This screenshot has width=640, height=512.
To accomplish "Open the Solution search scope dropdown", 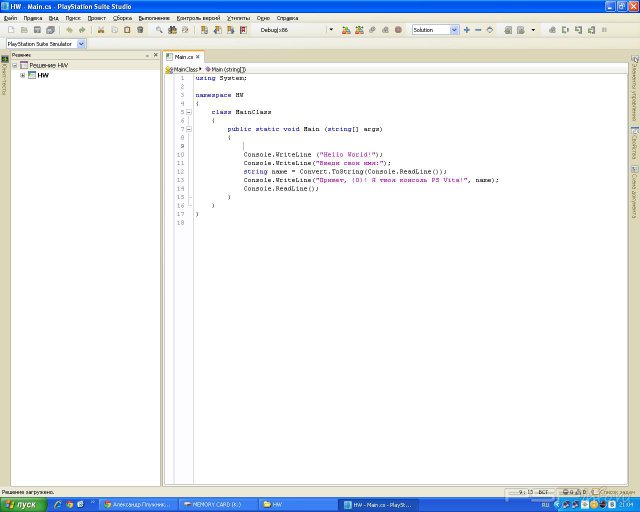I will [454, 30].
